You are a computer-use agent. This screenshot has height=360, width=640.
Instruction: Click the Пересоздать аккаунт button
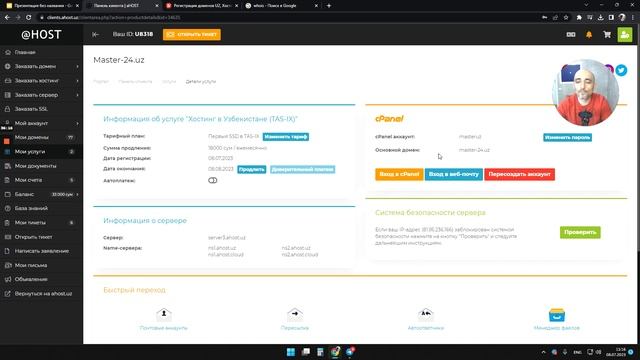coord(519,174)
